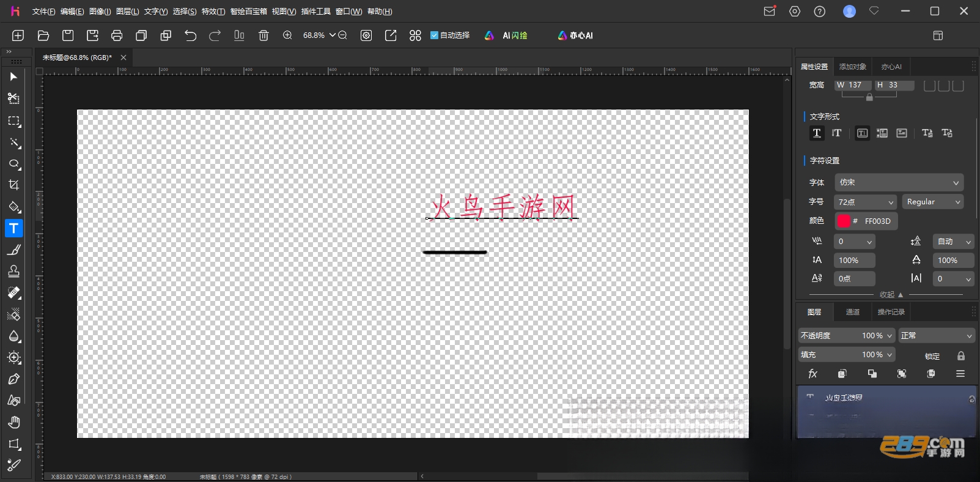980x482 pixels.
Task: Open the layers panel hamburger menu
Action: click(960, 374)
